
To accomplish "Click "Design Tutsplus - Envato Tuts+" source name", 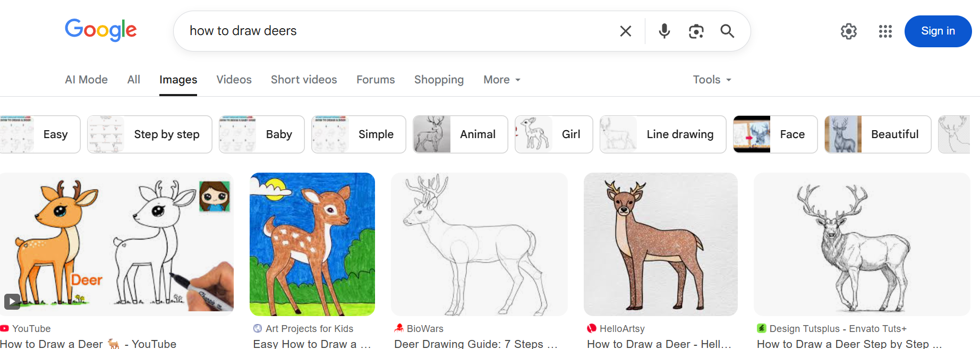I will tap(838, 329).
